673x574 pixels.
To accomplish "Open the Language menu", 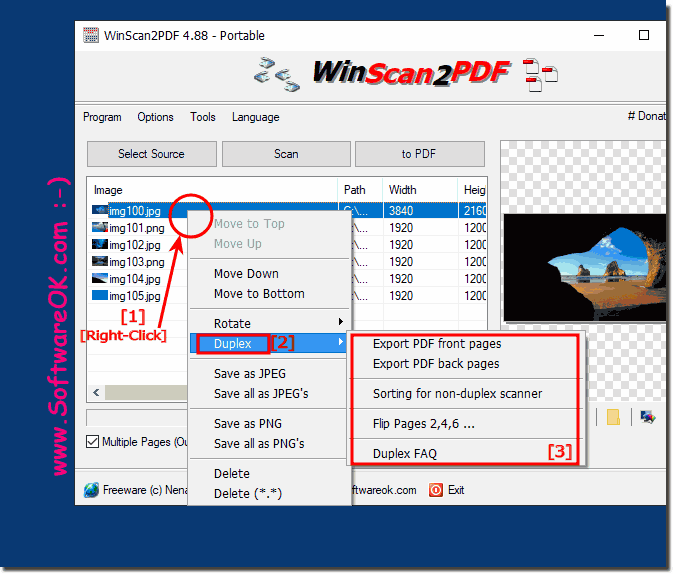I will pyautogui.click(x=255, y=117).
